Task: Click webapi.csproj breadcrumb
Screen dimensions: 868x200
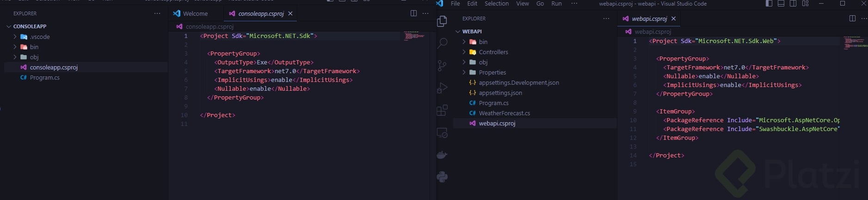Action: click(653, 31)
